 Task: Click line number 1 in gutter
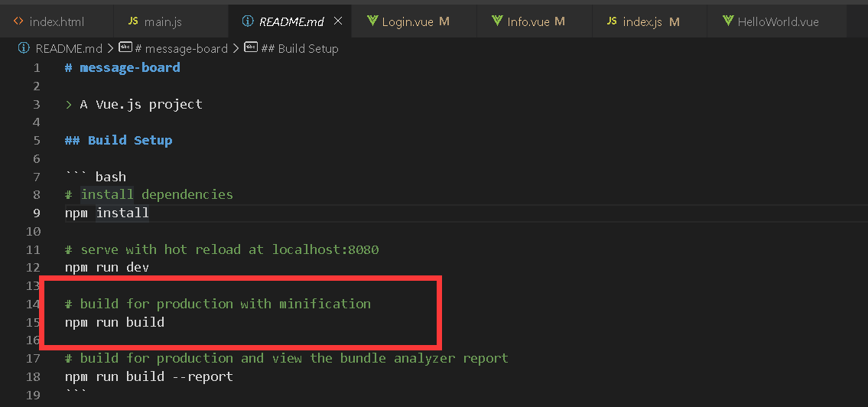[37, 67]
